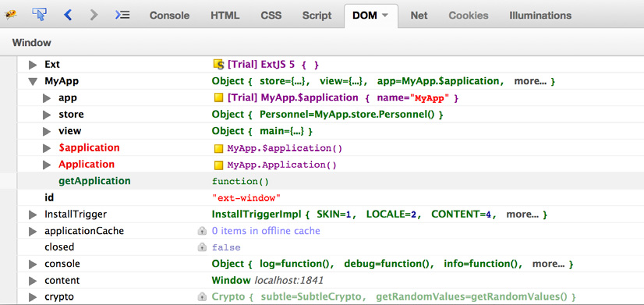
Task: Click the Window breadcrumb label
Action: click(x=32, y=43)
